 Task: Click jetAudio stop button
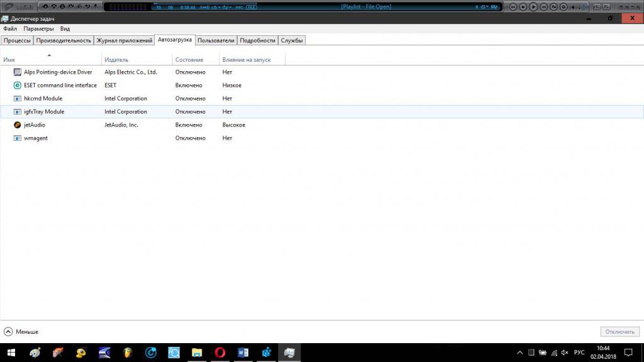[523, 6]
